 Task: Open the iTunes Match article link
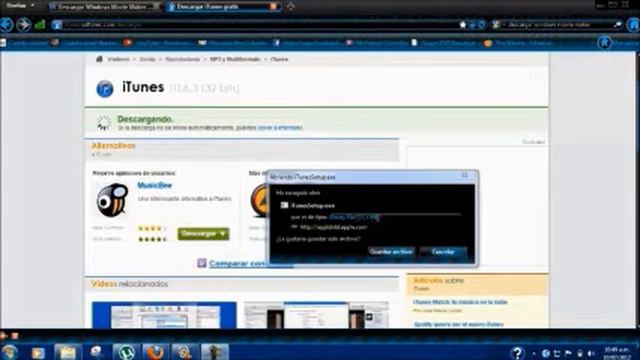460,302
